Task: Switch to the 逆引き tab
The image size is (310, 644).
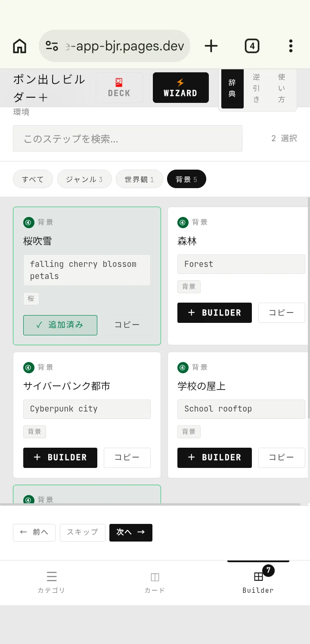Action: (256, 88)
